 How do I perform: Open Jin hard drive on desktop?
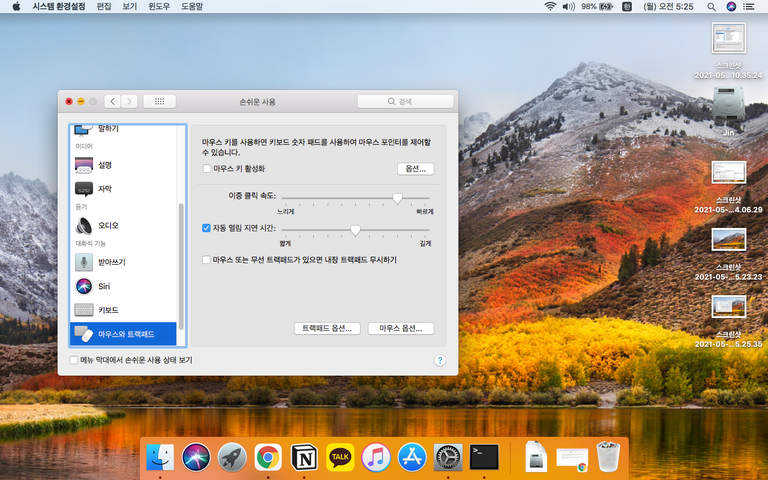728,111
